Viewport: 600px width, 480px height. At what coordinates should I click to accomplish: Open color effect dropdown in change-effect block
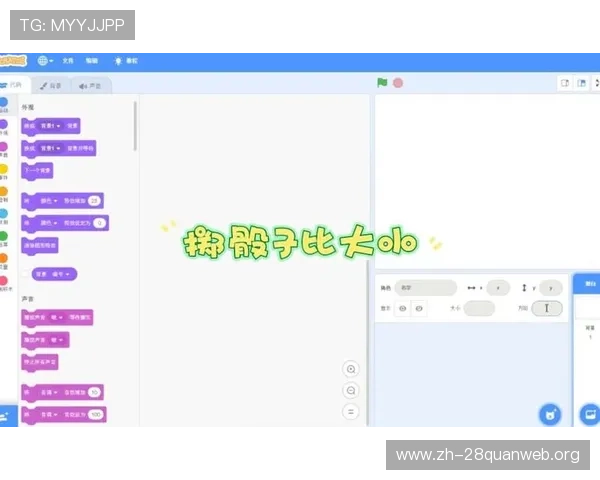pos(49,201)
